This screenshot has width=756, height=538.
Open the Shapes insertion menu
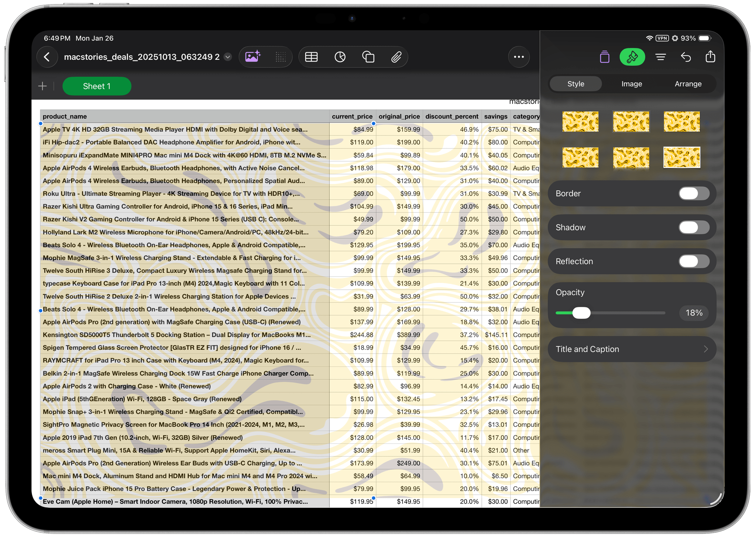coord(368,57)
